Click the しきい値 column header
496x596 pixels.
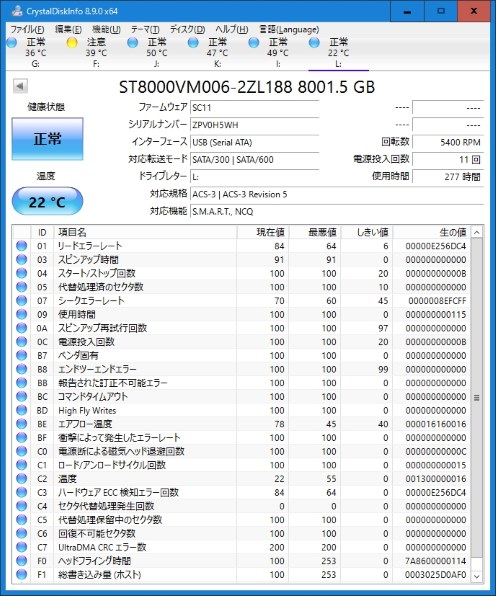[367, 232]
